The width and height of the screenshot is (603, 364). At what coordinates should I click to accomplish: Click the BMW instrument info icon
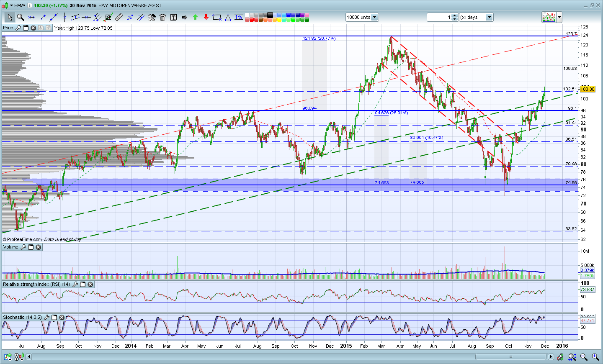tap(30, 5)
